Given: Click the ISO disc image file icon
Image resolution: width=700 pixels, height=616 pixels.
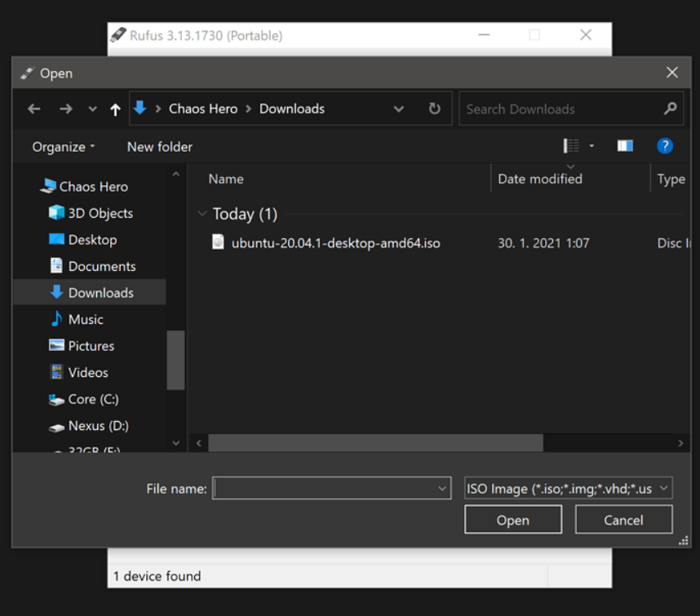Looking at the screenshot, I should [218, 242].
